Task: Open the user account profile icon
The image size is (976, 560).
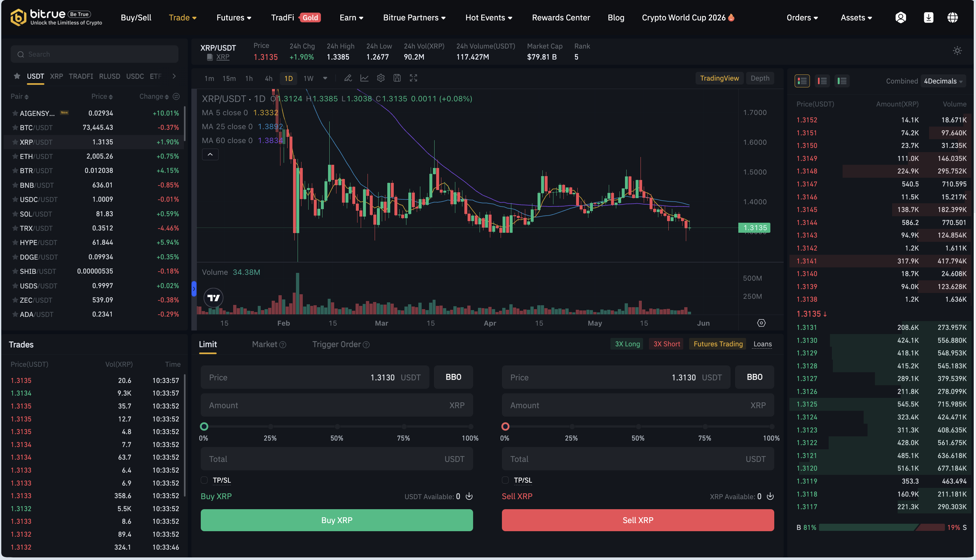Action: click(901, 18)
